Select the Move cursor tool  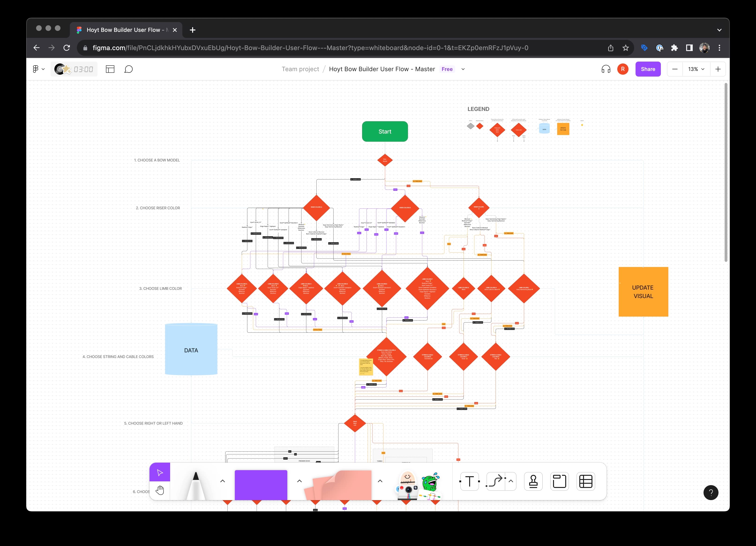160,472
